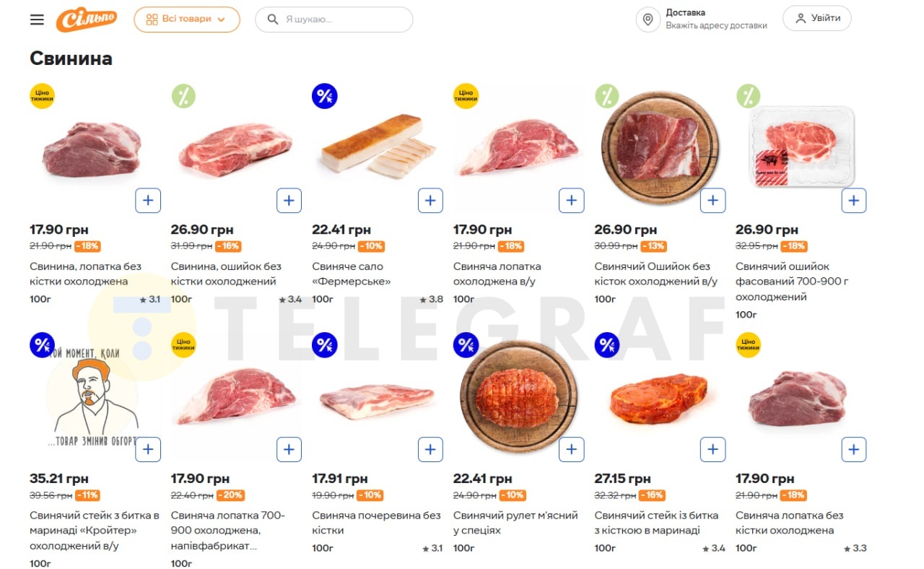Open the hamburger menu icon
The image size is (924, 569).
click(x=37, y=19)
